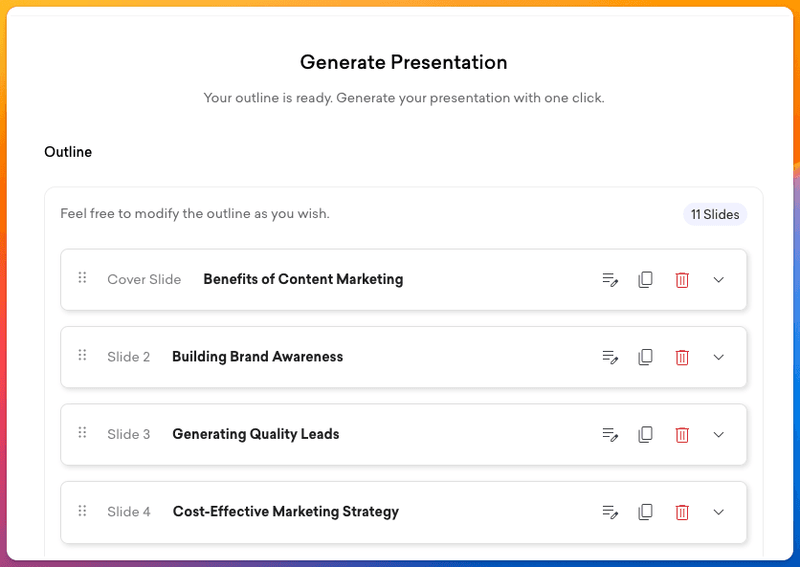Image resolution: width=800 pixels, height=567 pixels.
Task: Edit the Benefits of Content Marketing slide outline
Action: [610, 280]
